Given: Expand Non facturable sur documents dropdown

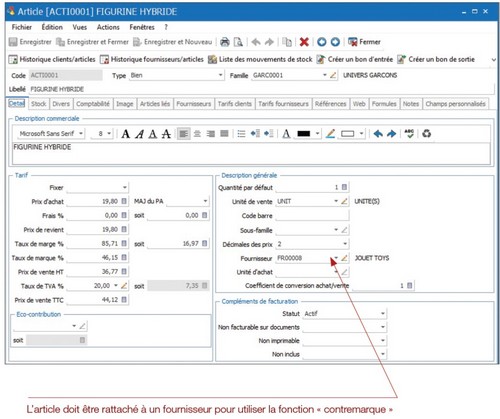Looking at the screenshot, I should (383, 327).
